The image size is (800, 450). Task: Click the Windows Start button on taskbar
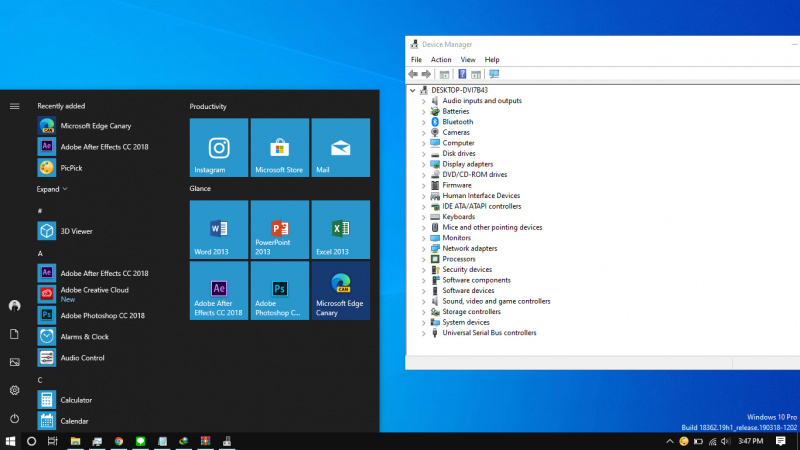tap(10, 441)
